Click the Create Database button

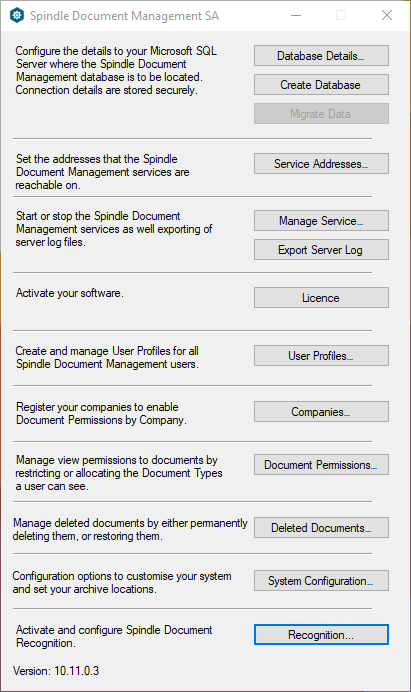(321, 85)
